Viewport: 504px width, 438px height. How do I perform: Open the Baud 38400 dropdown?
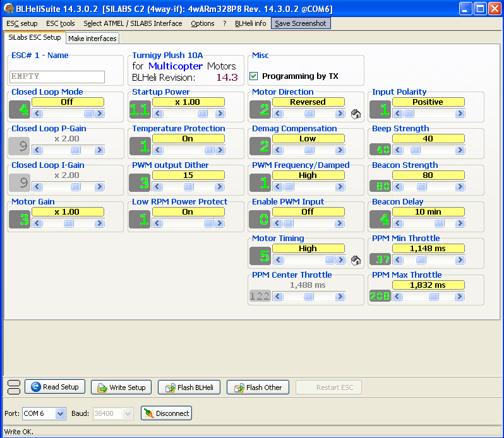(128, 413)
